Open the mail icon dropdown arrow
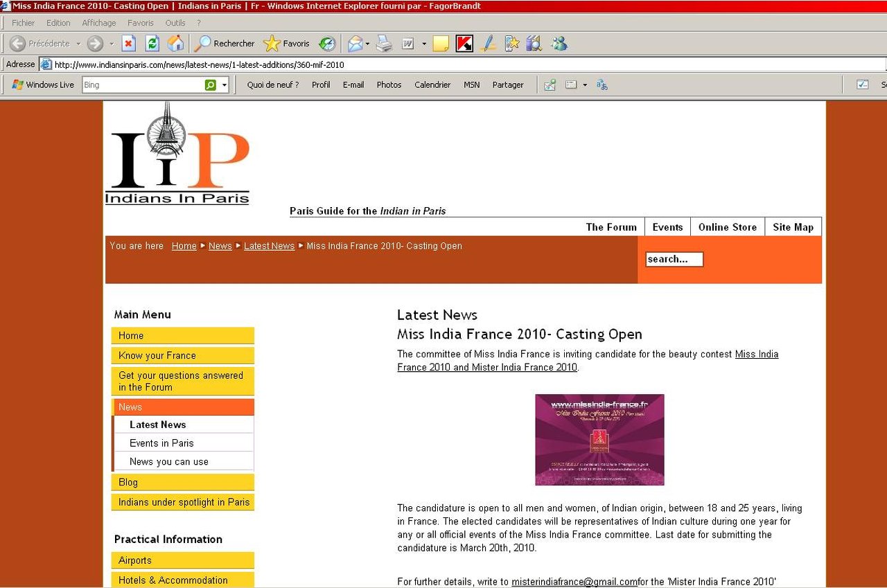This screenshot has height=588, width=887. 368,44
